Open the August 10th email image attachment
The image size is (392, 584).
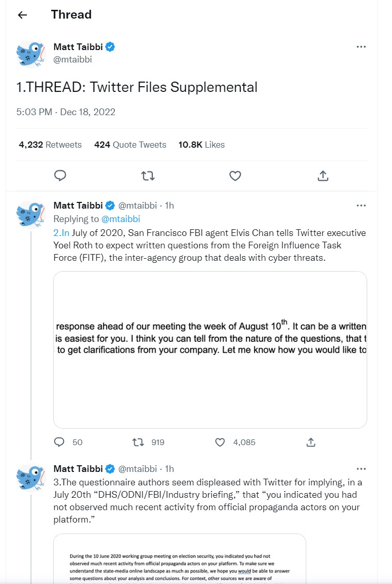click(210, 350)
